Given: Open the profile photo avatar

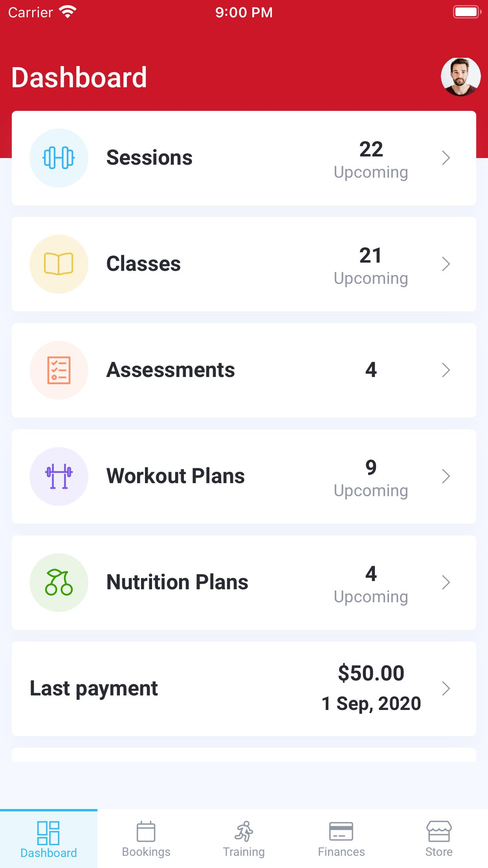Looking at the screenshot, I should [460, 77].
